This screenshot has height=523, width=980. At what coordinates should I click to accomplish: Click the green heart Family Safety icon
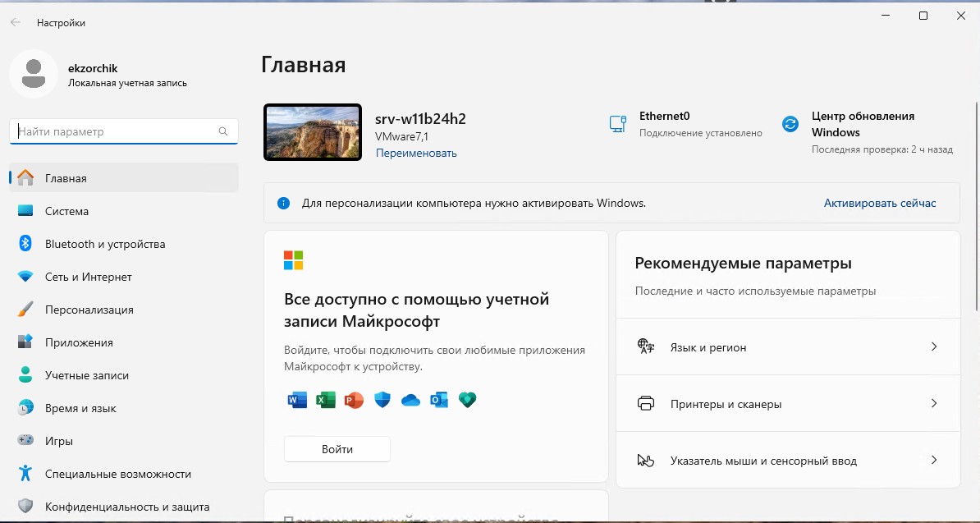(468, 400)
